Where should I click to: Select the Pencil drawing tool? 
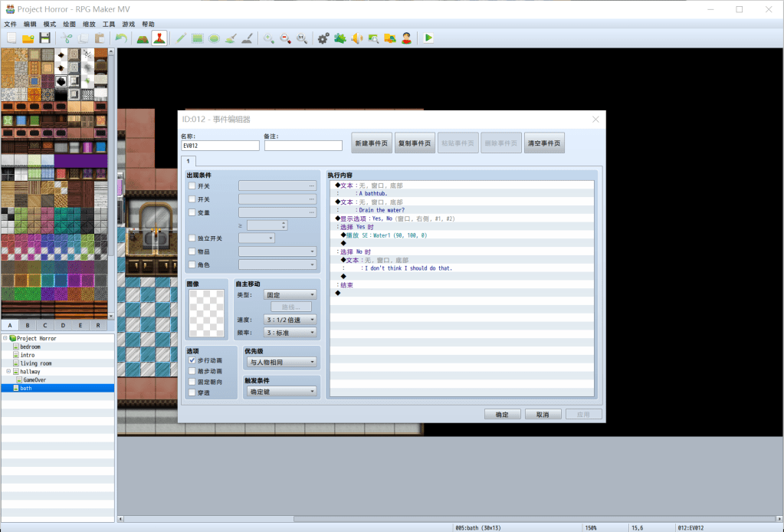(x=181, y=38)
